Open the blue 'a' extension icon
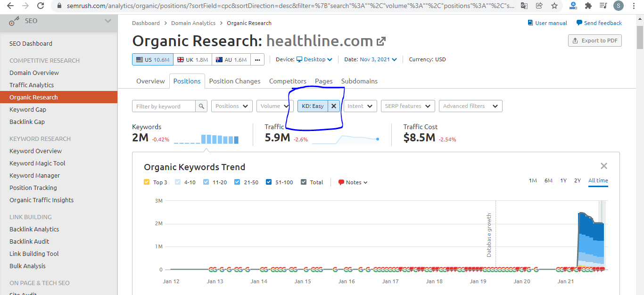The image size is (644, 295). (573, 6)
